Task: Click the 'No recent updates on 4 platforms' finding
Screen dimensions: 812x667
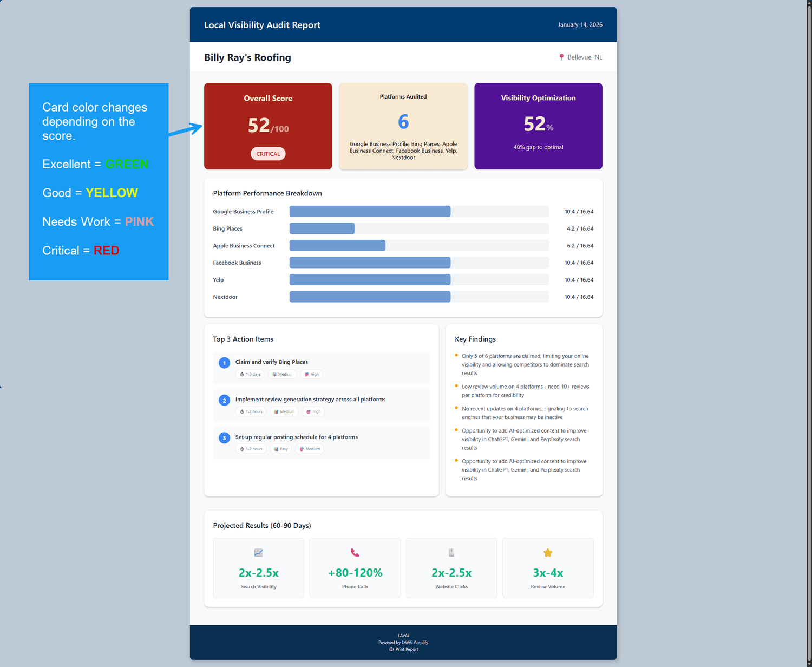Action: [525, 413]
